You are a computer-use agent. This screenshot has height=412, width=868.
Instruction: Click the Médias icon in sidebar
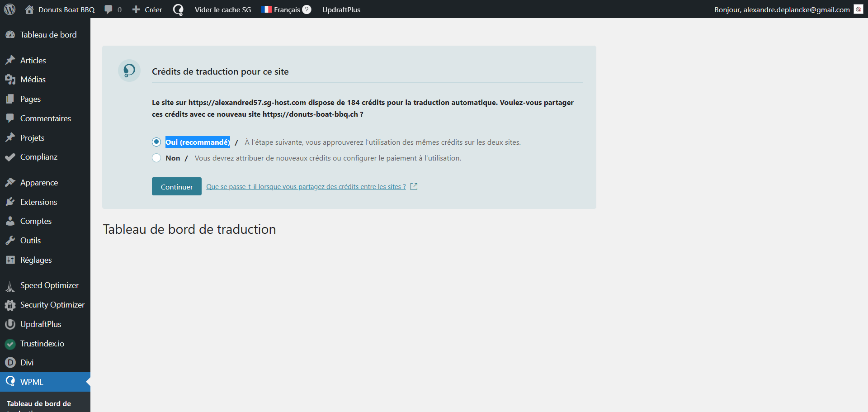tap(10, 80)
